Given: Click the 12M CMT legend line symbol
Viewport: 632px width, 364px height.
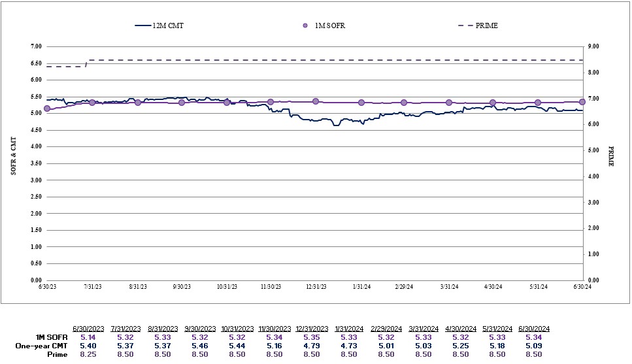Looking at the screenshot, I should pos(142,25).
